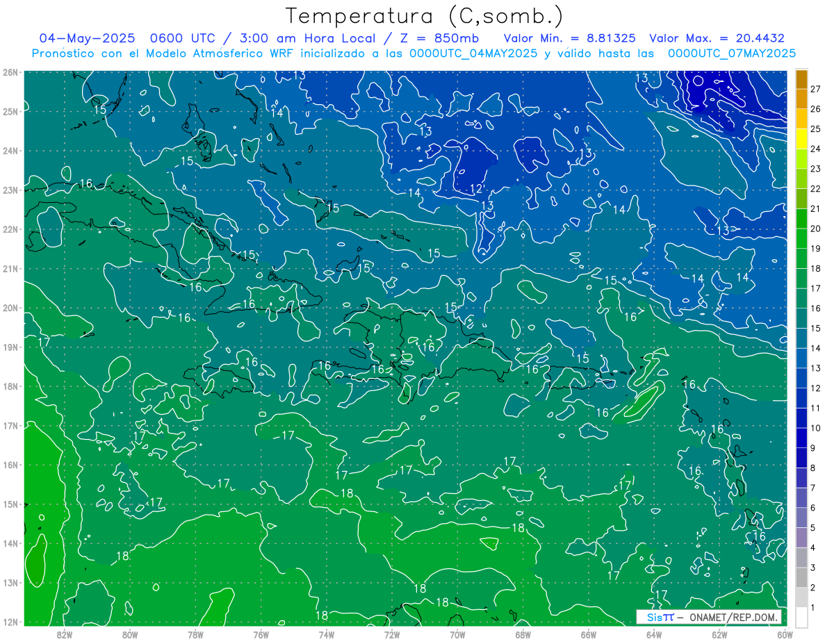Click the dark blue band between 9 and 10

(x=802, y=438)
